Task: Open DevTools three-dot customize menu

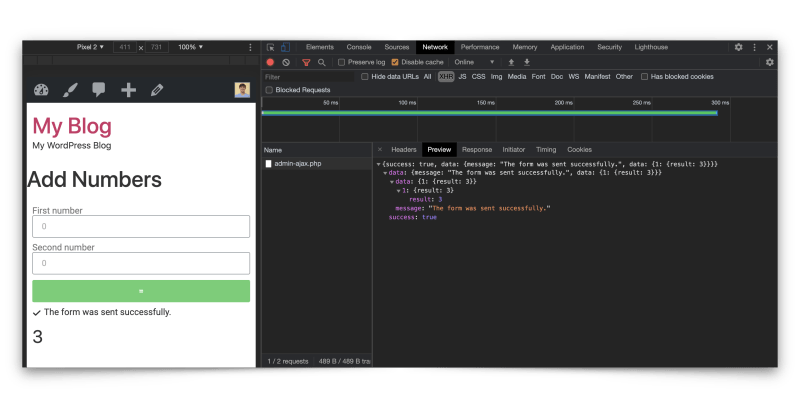Action: pos(754,47)
